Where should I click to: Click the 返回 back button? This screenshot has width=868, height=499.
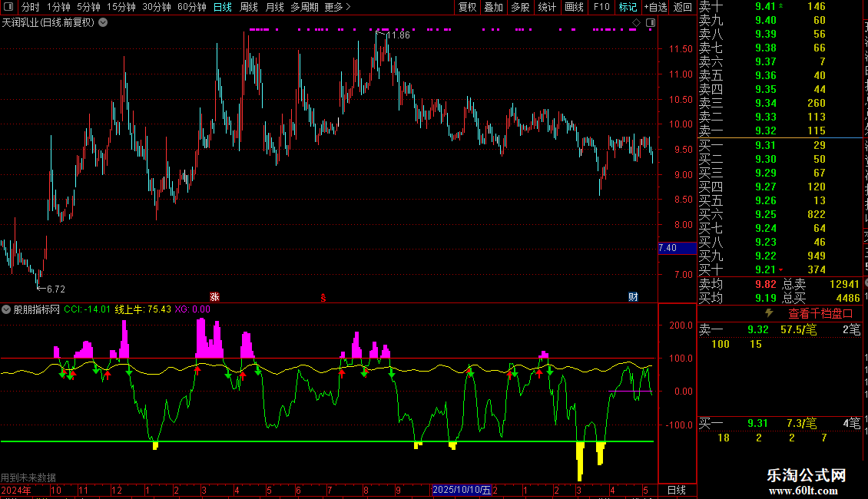(683, 7)
